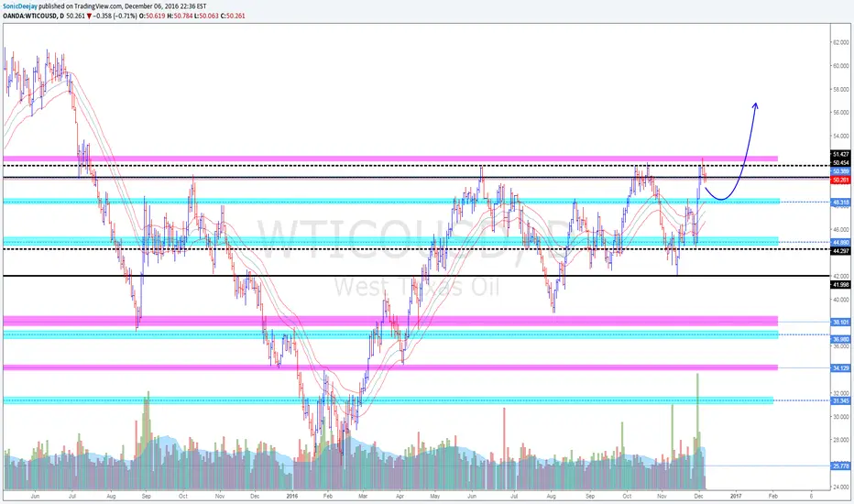The width and height of the screenshot is (854, 504).
Task: Select the 24.000 price axis label
Action: pos(841,488)
